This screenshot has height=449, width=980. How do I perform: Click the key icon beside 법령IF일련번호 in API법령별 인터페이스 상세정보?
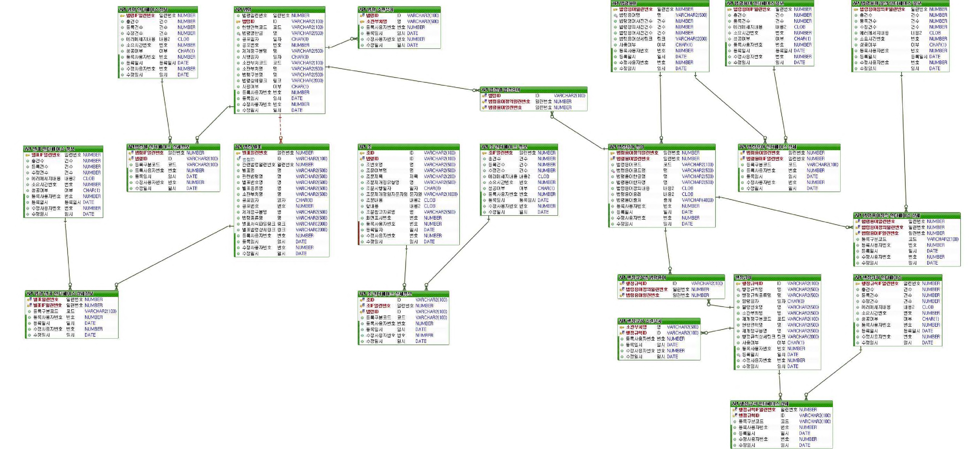(131, 153)
